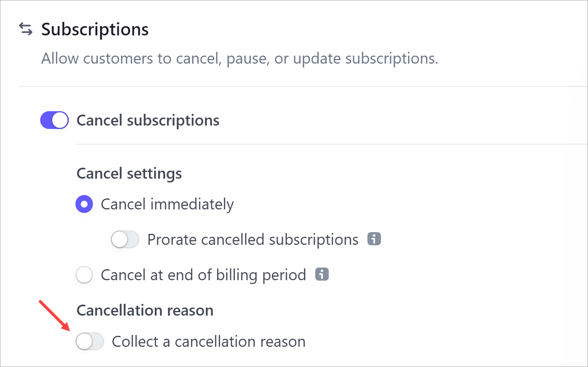This screenshot has width=588, height=367.
Task: Click the Cancellation reason heading
Action: (145, 311)
